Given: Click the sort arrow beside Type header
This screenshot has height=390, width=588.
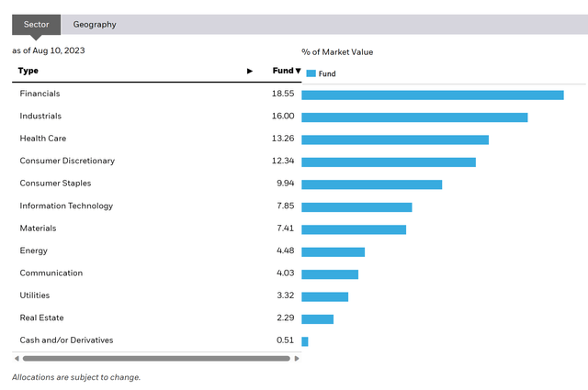Looking at the screenshot, I should point(249,71).
